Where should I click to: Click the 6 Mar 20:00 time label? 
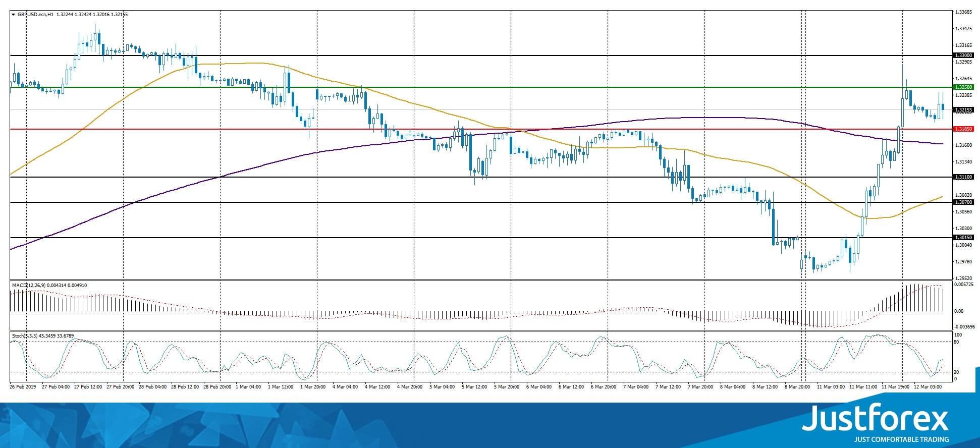point(604,387)
